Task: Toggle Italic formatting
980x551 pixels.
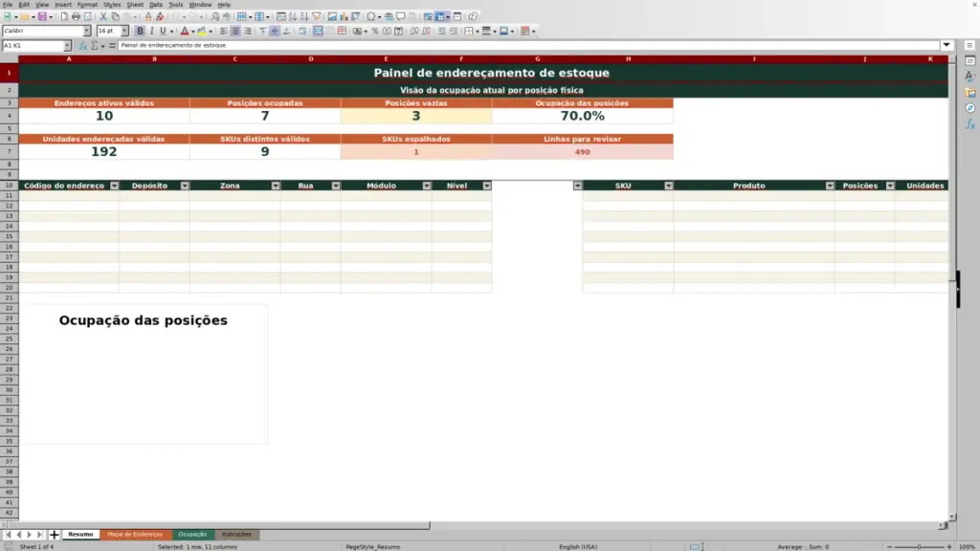Action: click(151, 32)
